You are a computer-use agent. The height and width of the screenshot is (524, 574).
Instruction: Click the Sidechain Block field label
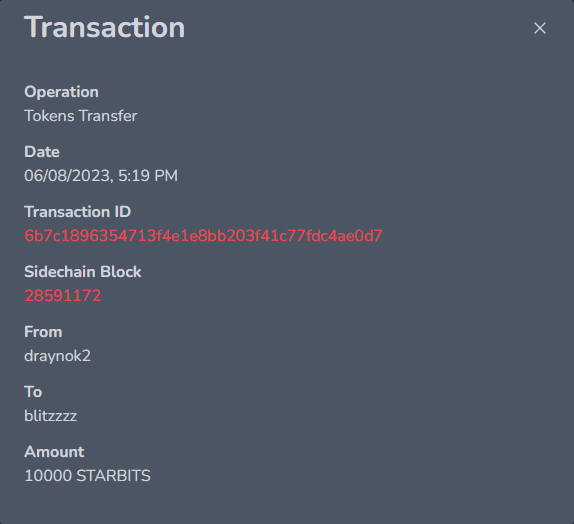(83, 272)
